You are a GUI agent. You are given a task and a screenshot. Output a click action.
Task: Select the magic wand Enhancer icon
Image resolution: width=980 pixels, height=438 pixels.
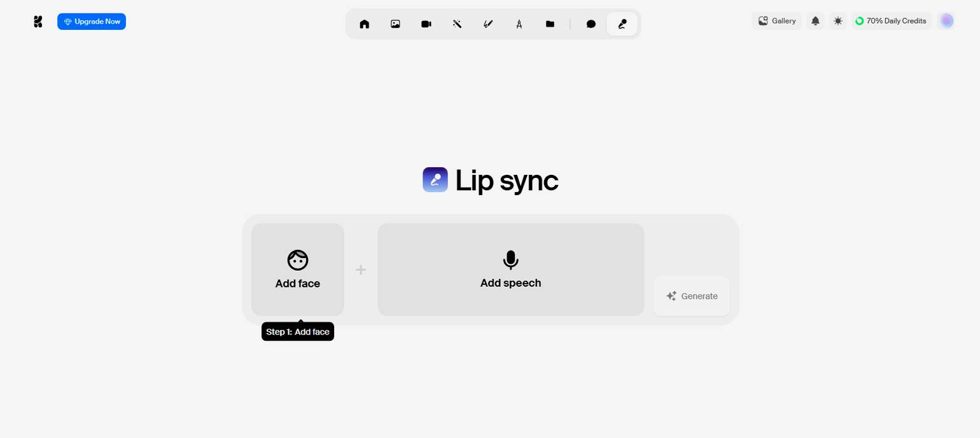click(457, 24)
